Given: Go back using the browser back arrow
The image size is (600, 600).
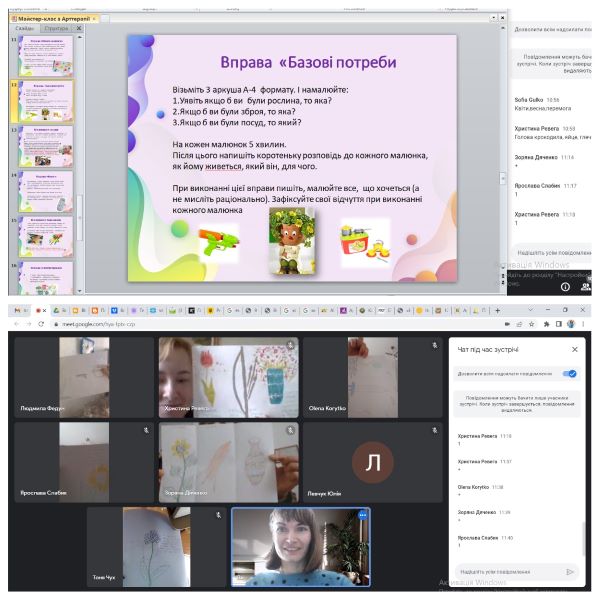Looking at the screenshot, I should pos(16,324).
